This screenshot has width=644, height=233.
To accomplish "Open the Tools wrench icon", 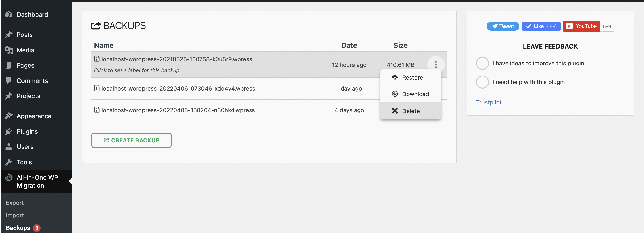I will [x=9, y=162].
